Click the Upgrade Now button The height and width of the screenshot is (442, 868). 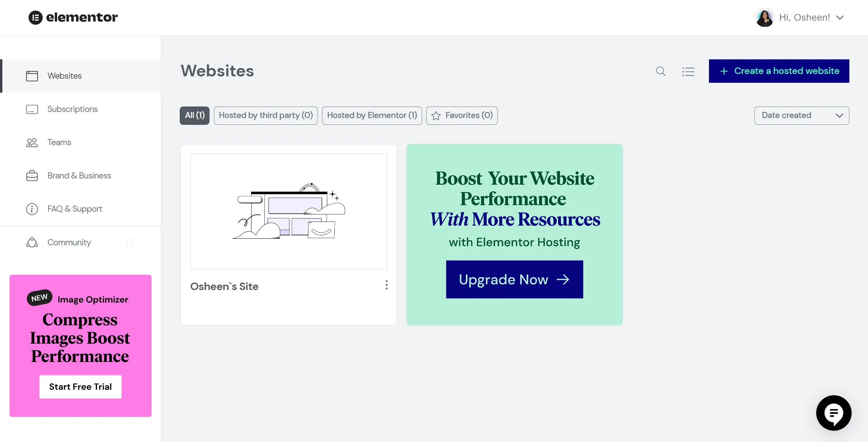[x=514, y=280]
